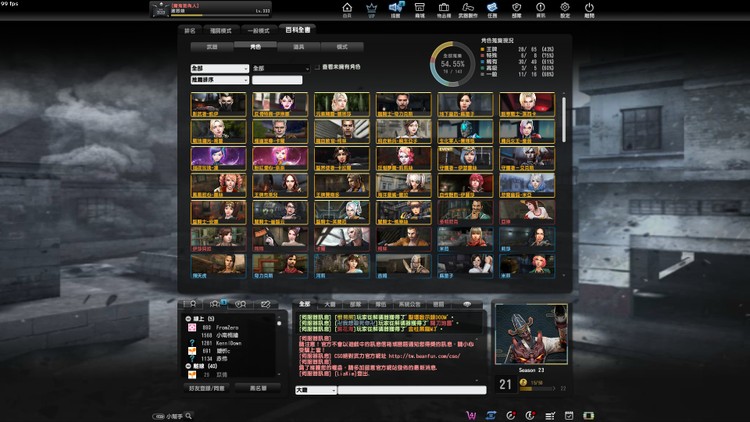The image size is (750, 422).
Task: Select friend KennyDown in the list
Action: [229, 343]
